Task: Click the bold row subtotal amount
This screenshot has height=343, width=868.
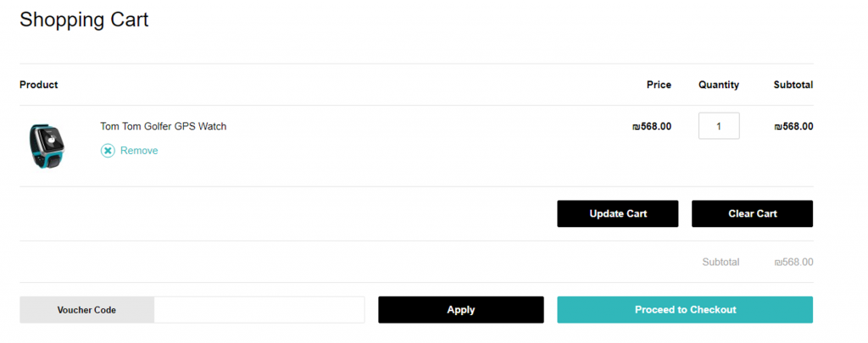Action: click(793, 126)
